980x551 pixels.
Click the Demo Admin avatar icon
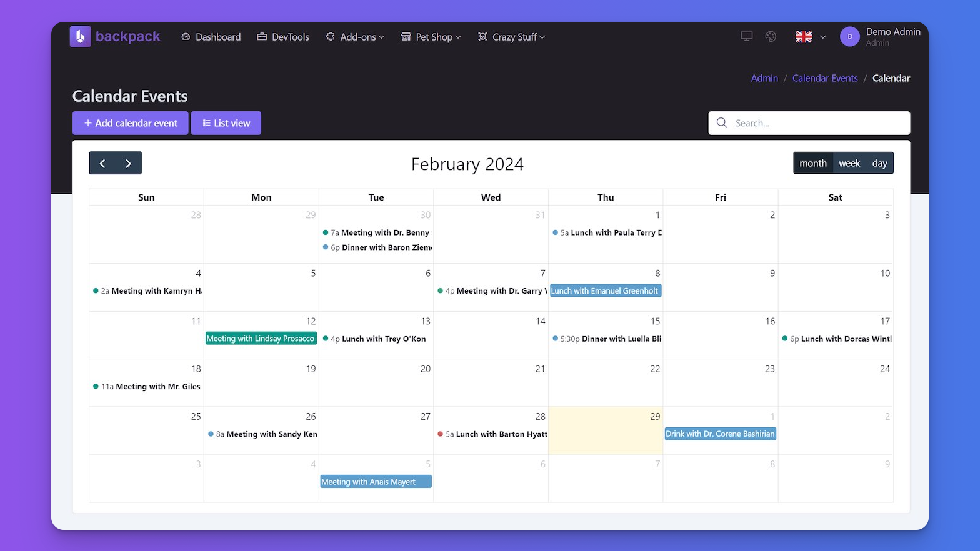coord(849,37)
